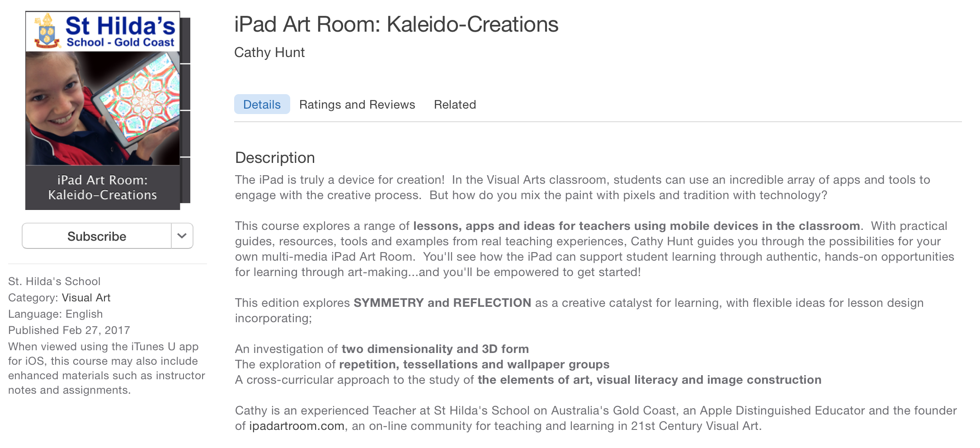Click the bold SYMMETRY and REFLECTION text

442,303
